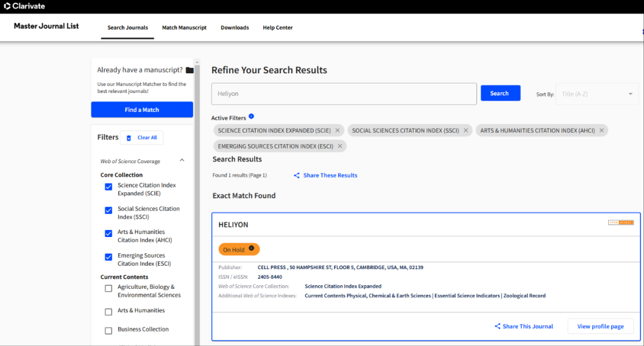Click the Exact Match Found heading
Image resolution: width=644 pixels, height=346 pixels.
(244, 196)
